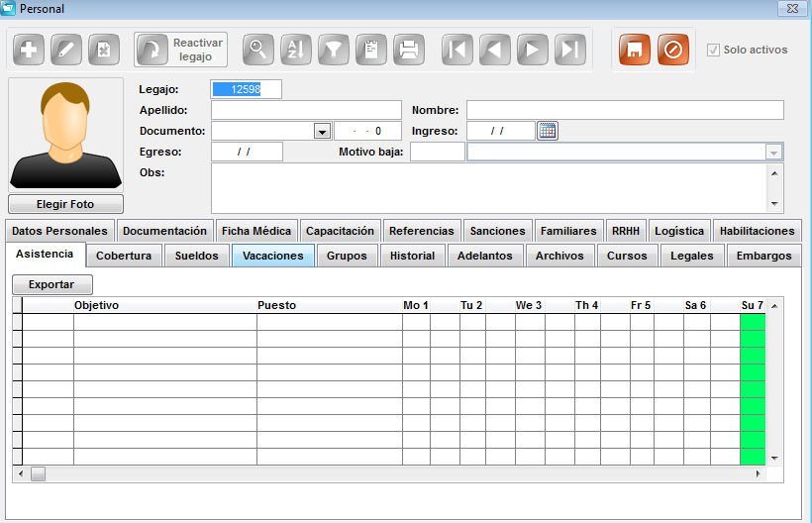Open the Embargos tab
812x523 pixels.
point(763,256)
